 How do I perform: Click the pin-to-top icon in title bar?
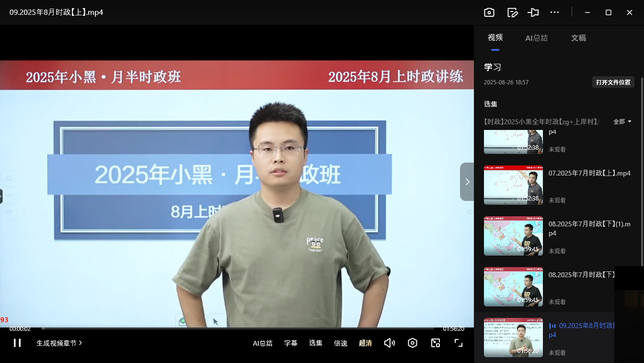coord(533,12)
